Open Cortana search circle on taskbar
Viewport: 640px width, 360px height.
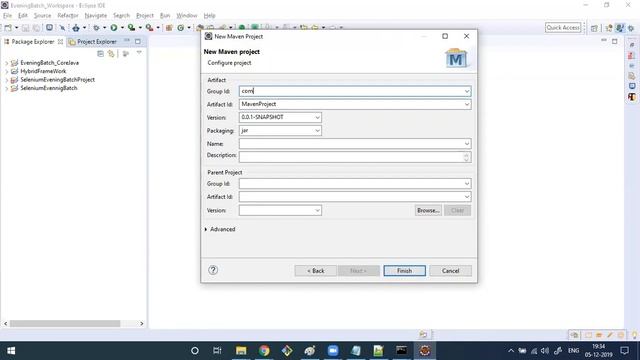(x=195, y=351)
